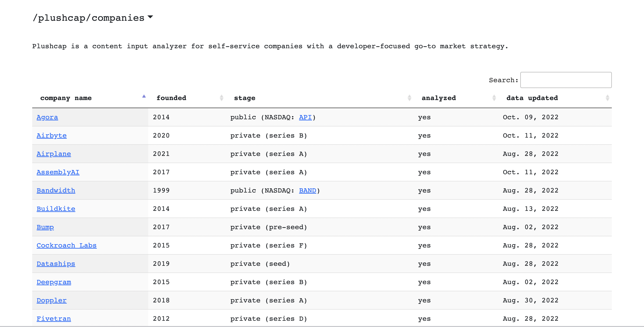Click private (seed) stage for Dataships
644x327 pixels.
tap(260, 264)
